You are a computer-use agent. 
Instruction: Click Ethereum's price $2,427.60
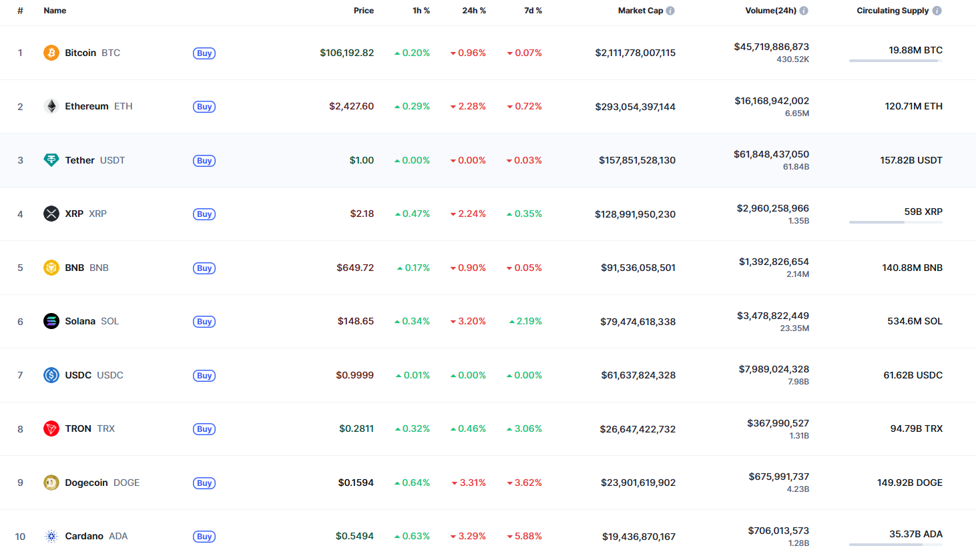pos(351,106)
